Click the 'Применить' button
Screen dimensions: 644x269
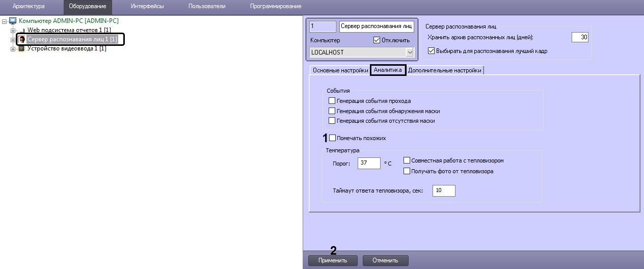coord(333,260)
